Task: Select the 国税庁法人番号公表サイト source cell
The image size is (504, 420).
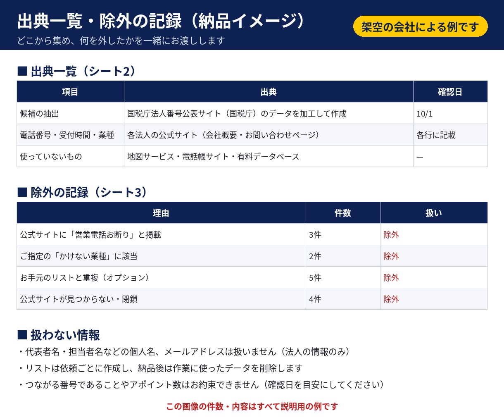Action: 269,113
